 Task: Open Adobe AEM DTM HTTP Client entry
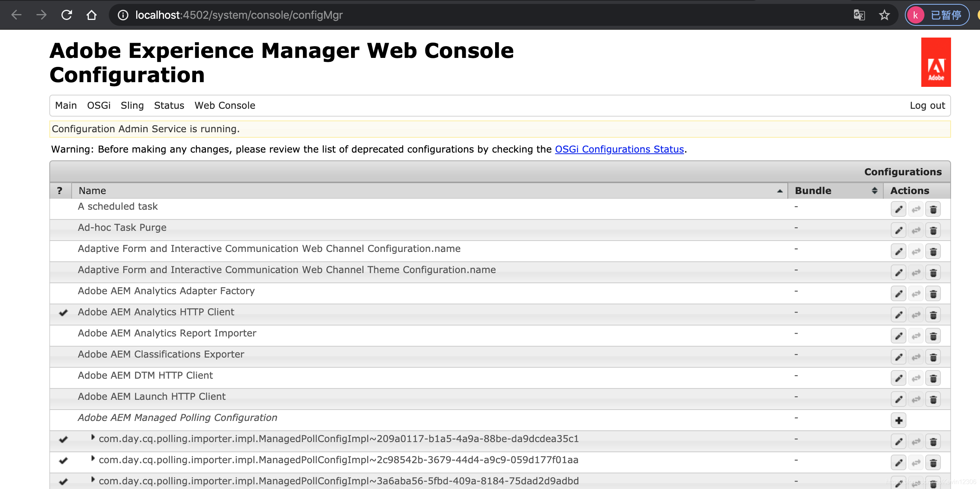(x=145, y=376)
